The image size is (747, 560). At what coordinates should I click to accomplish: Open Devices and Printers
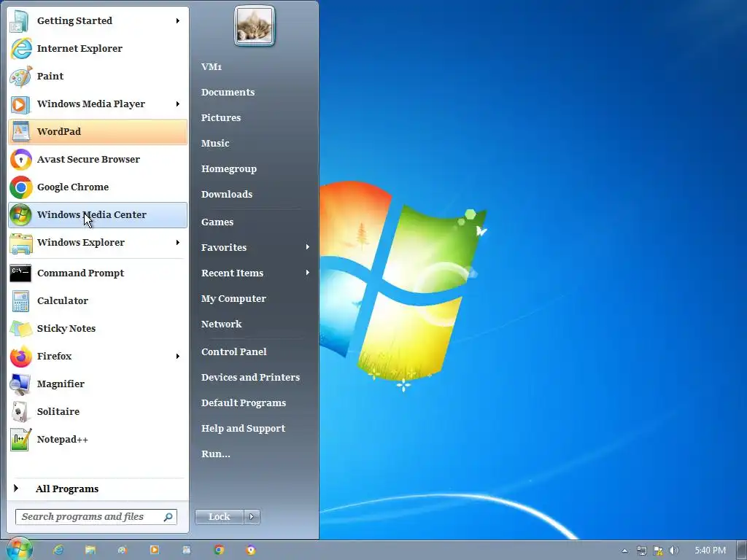[251, 378]
